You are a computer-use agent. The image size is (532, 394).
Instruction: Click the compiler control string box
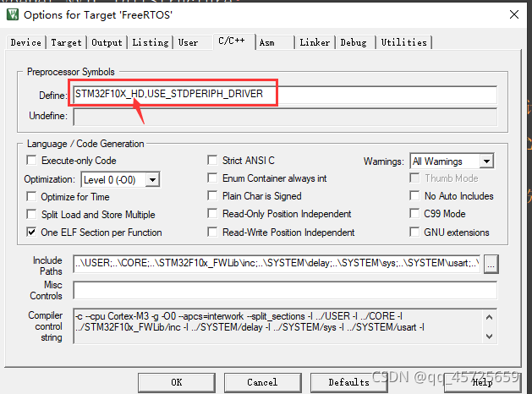(x=285, y=326)
